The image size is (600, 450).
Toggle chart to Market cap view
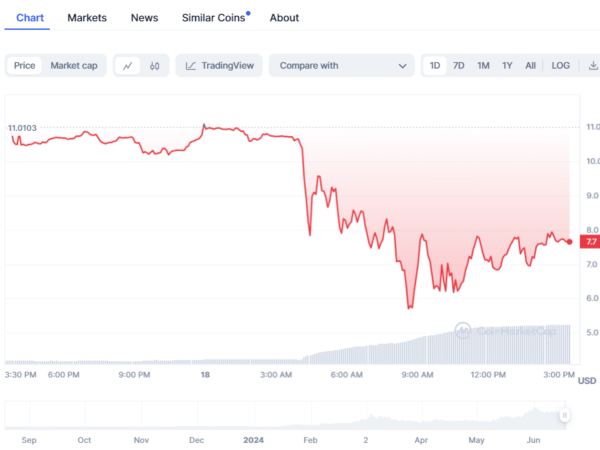click(x=74, y=66)
